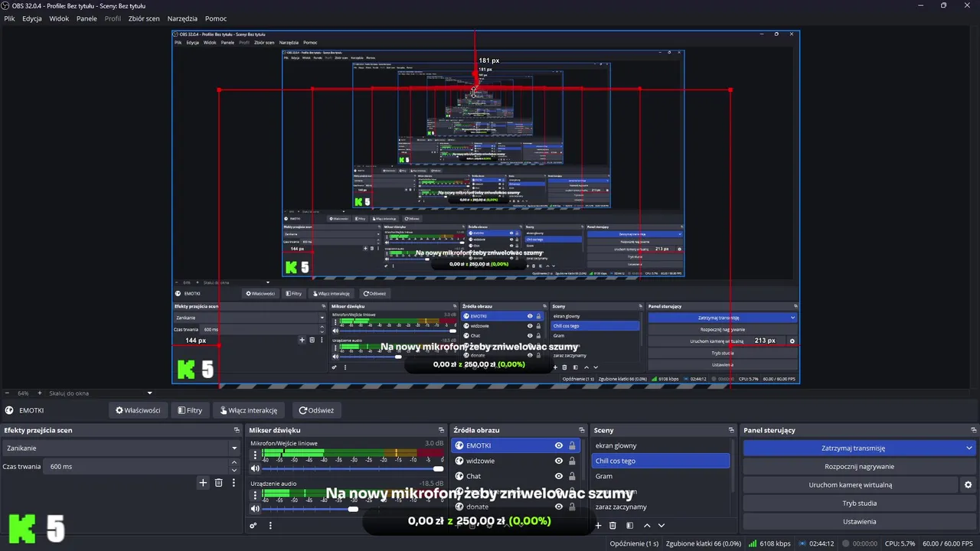980x551 pixels.
Task: Click Rozpocznij nagrywanie to start recording
Action: [x=859, y=467]
